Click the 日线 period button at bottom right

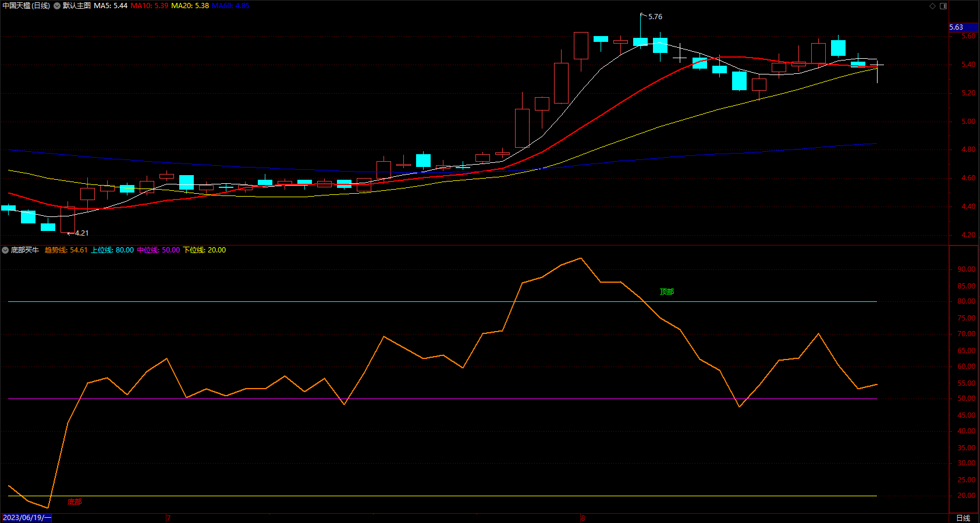[x=963, y=518]
